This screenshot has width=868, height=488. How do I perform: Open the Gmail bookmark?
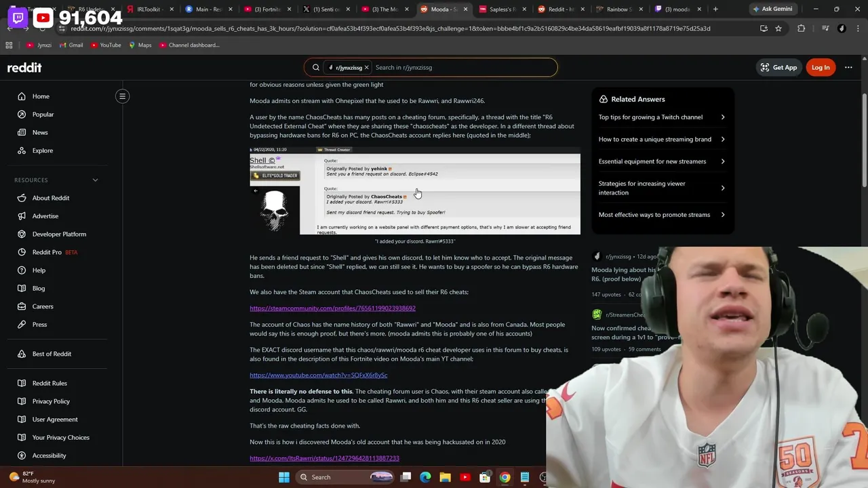click(71, 45)
